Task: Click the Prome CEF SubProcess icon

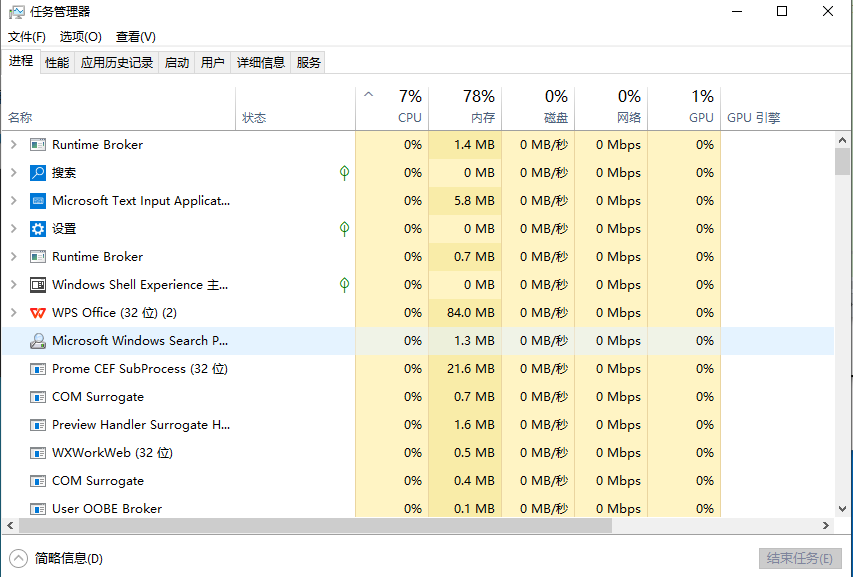Action: 38,369
